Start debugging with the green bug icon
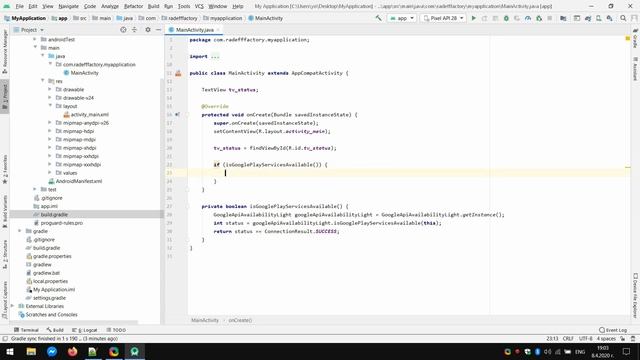The width and height of the screenshot is (640, 360). (x=506, y=18)
